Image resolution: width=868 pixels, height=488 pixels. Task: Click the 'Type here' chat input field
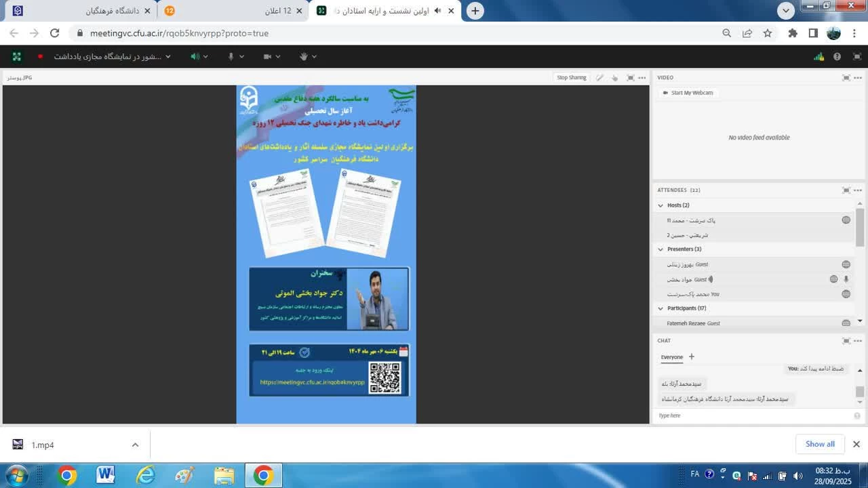(x=753, y=415)
